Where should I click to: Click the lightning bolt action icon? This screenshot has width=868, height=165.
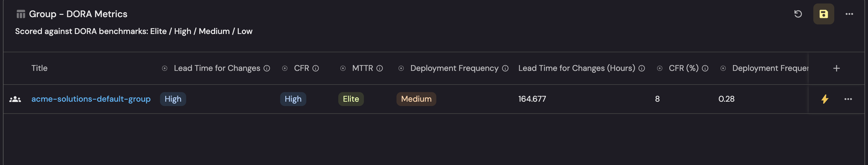(825, 99)
